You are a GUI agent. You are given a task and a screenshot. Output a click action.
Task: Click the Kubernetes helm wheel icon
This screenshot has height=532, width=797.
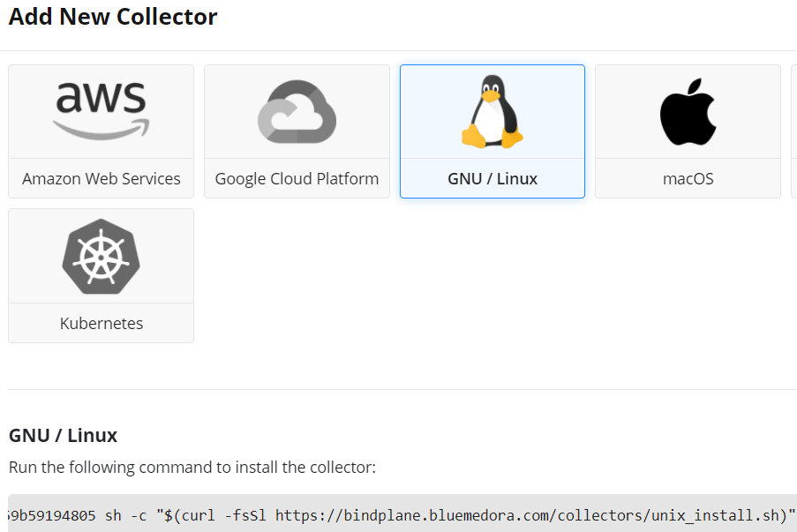point(102,257)
